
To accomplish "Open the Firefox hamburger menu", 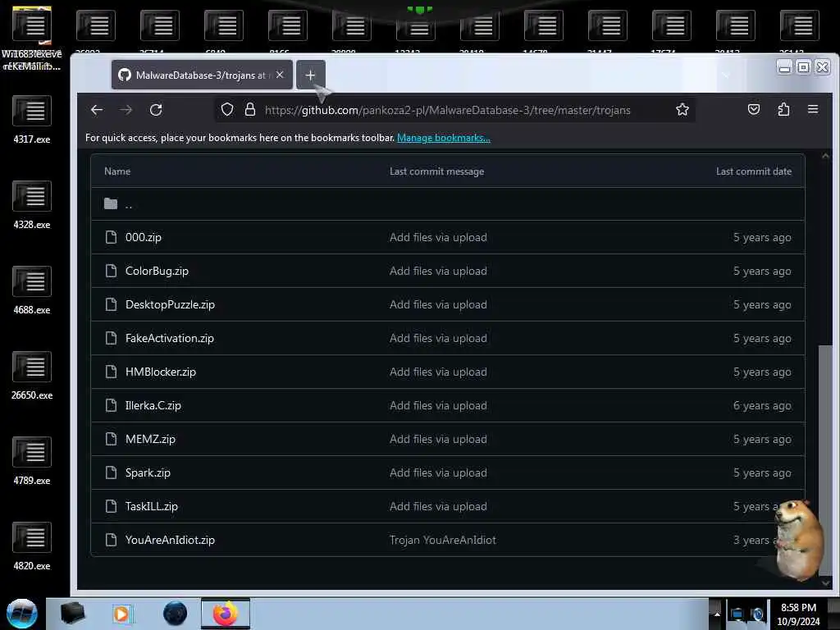I will 813,109.
